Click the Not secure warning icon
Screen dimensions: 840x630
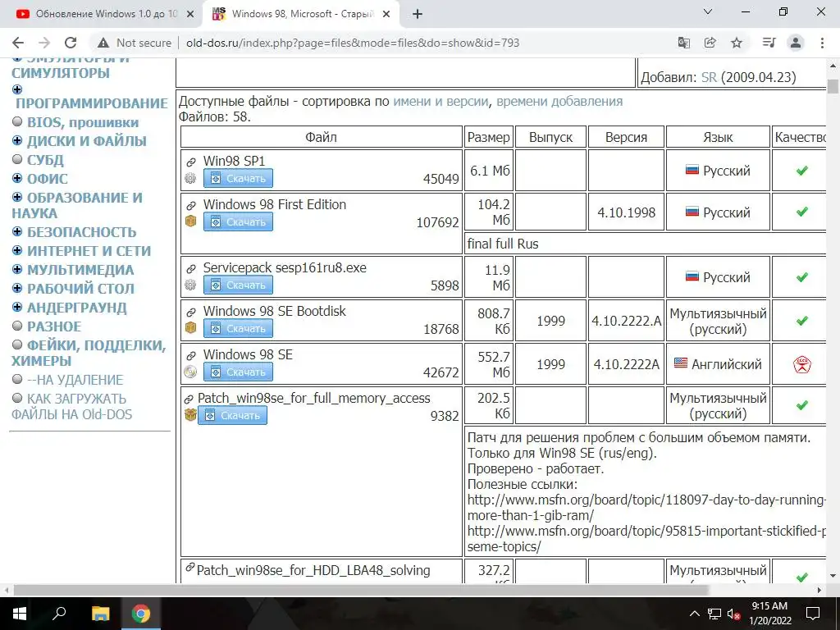coord(103,43)
